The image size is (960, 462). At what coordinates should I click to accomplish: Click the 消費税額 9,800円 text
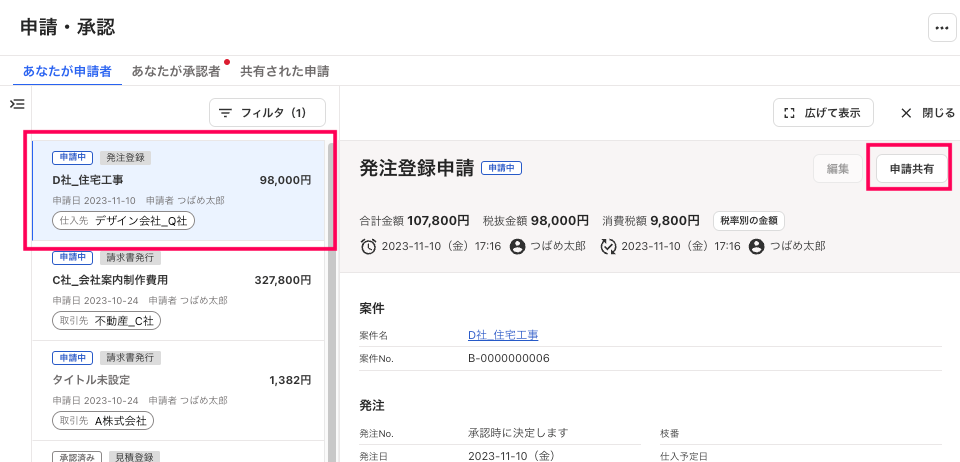point(651,220)
